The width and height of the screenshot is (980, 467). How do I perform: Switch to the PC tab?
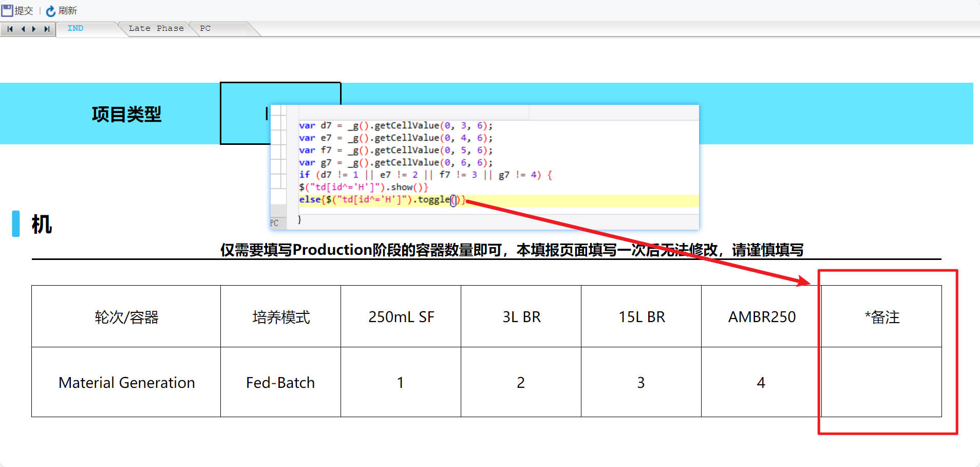click(205, 28)
